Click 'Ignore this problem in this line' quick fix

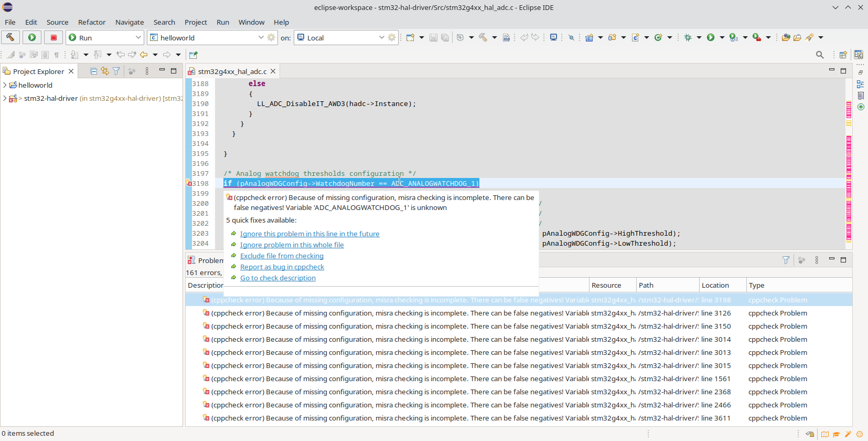point(309,234)
